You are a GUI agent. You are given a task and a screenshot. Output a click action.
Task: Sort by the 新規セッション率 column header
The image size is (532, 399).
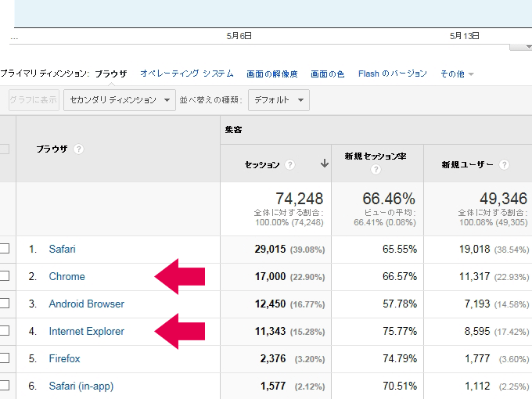tap(376, 156)
